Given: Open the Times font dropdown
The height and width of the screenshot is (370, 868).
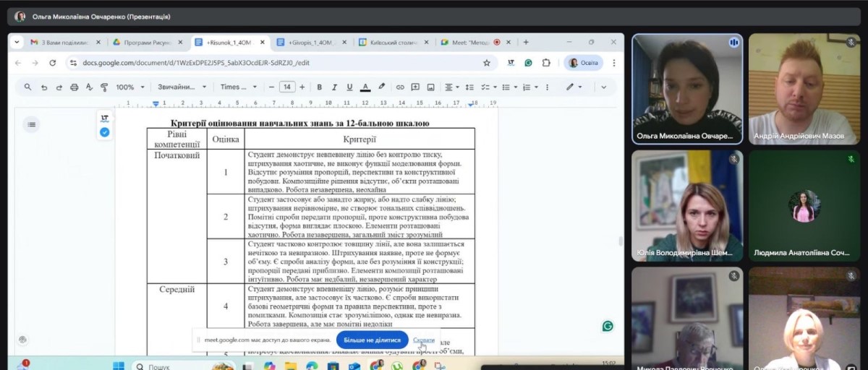Looking at the screenshot, I should 239,87.
